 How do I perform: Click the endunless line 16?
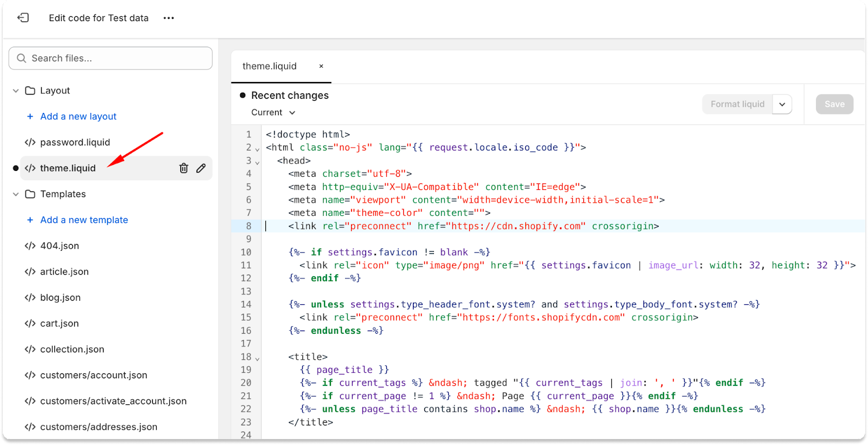[336, 330]
